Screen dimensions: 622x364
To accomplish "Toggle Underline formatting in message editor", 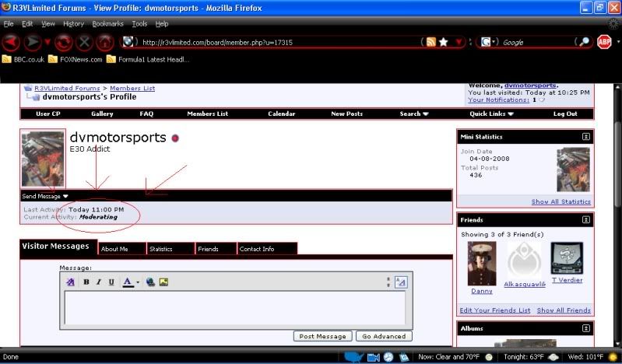I will click(x=111, y=282).
